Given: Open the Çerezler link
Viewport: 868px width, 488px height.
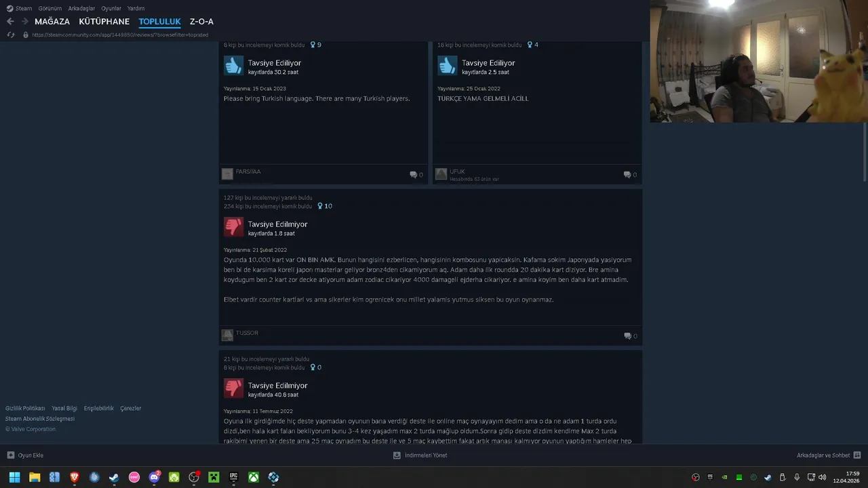Looking at the screenshot, I should (x=131, y=409).
